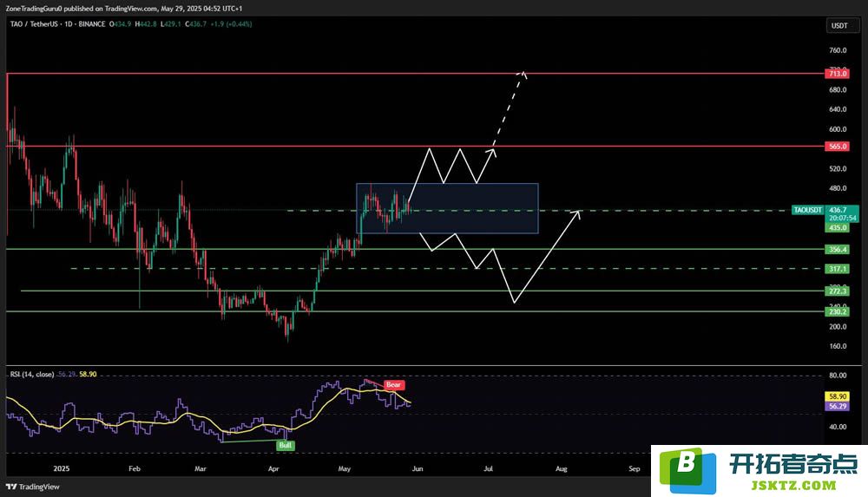The height and width of the screenshot is (497, 868).
Task: Click the TAOUSDT symbol tag on price axis
Action: click(x=807, y=210)
